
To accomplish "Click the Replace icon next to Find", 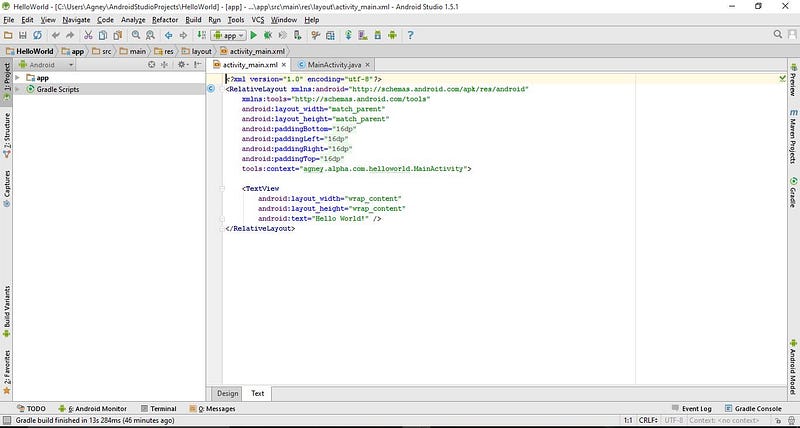I will pyautogui.click(x=150, y=35).
